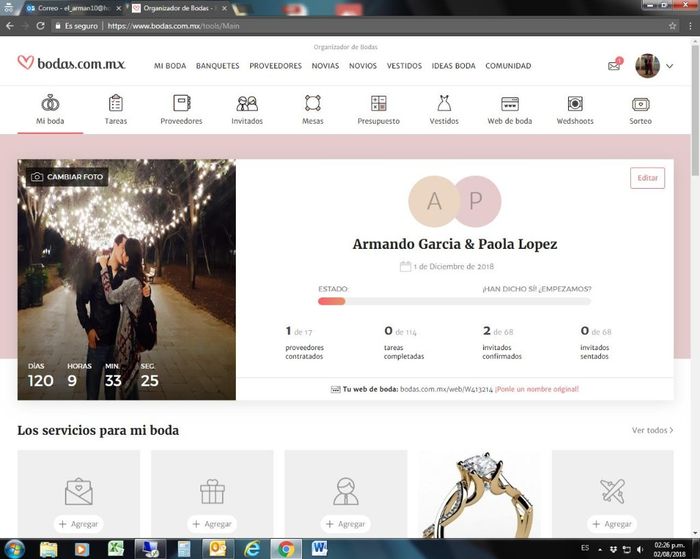Click the airplane honeymoon service card icon
This screenshot has height=559, width=700.
[x=612, y=491]
